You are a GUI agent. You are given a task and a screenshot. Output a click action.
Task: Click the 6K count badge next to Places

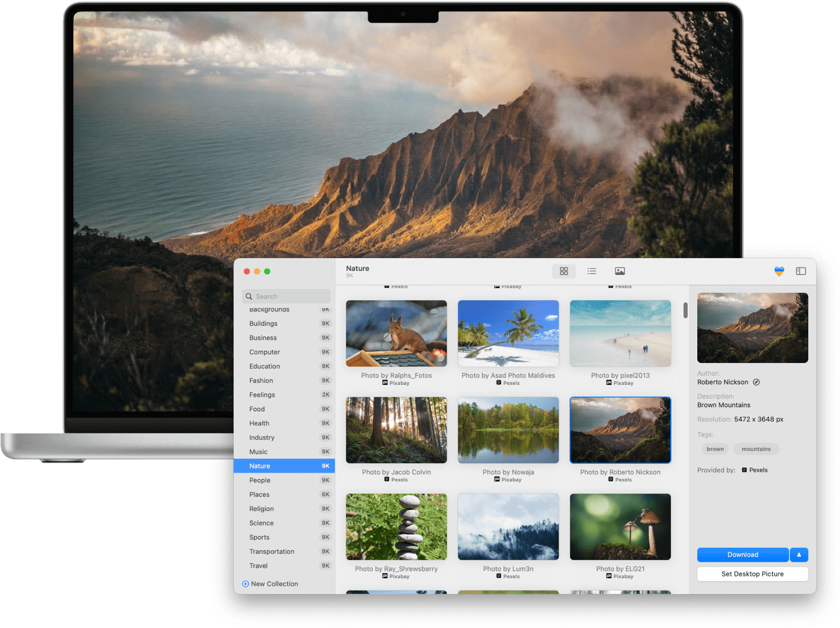tap(326, 494)
